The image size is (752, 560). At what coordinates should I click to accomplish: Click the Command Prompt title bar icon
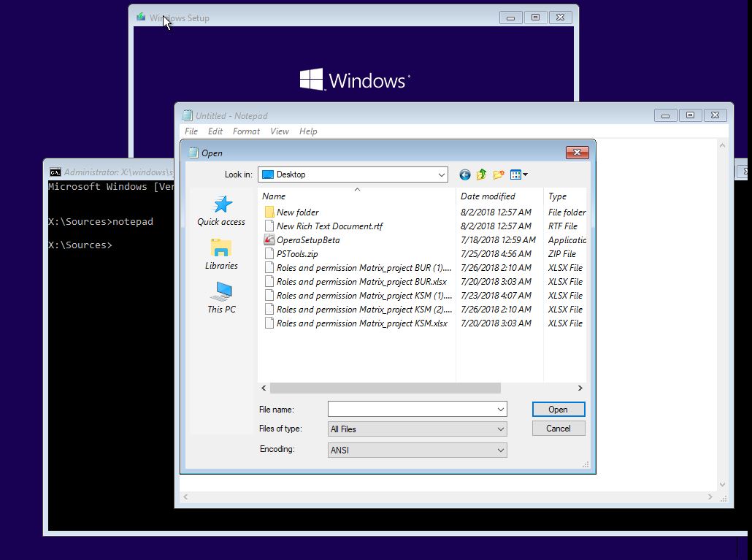tap(55, 172)
